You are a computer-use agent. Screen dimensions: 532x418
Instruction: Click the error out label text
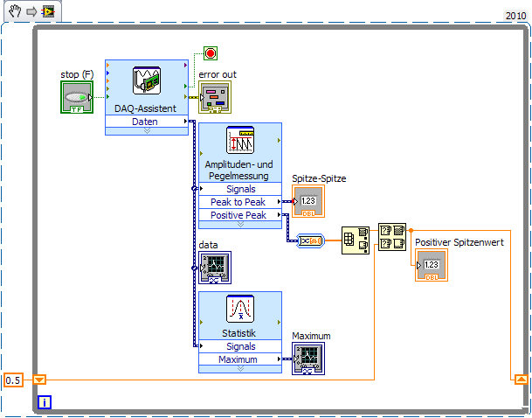click(218, 74)
